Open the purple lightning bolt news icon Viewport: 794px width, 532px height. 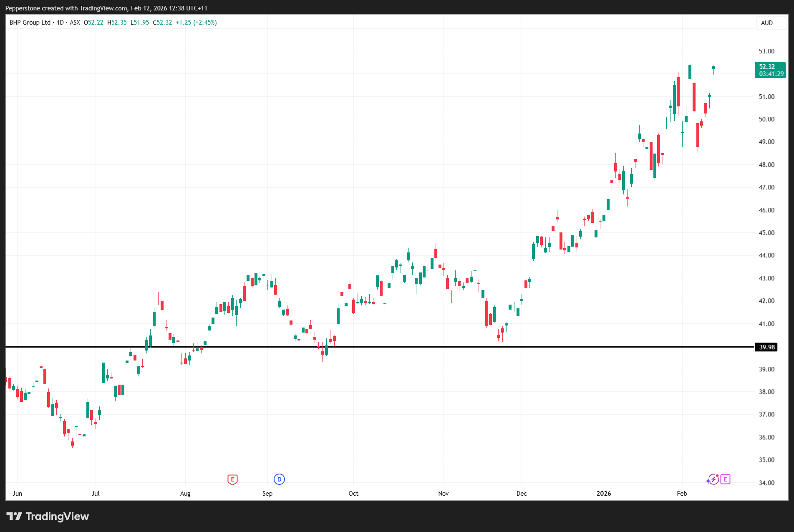713,479
